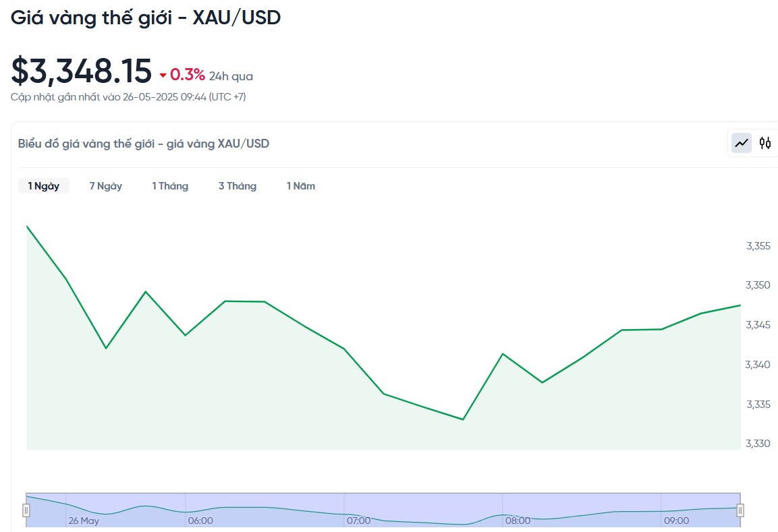The height and width of the screenshot is (532, 778).
Task: Select the 7 Ngày time range
Action: point(106,186)
